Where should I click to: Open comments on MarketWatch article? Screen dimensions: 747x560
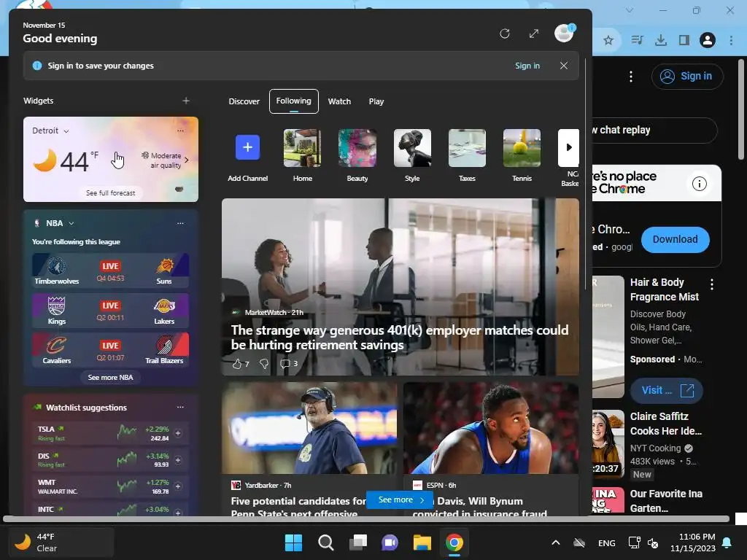[289, 364]
